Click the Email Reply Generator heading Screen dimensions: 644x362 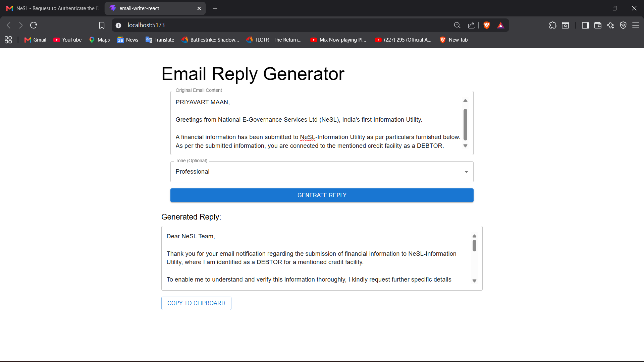tap(253, 74)
